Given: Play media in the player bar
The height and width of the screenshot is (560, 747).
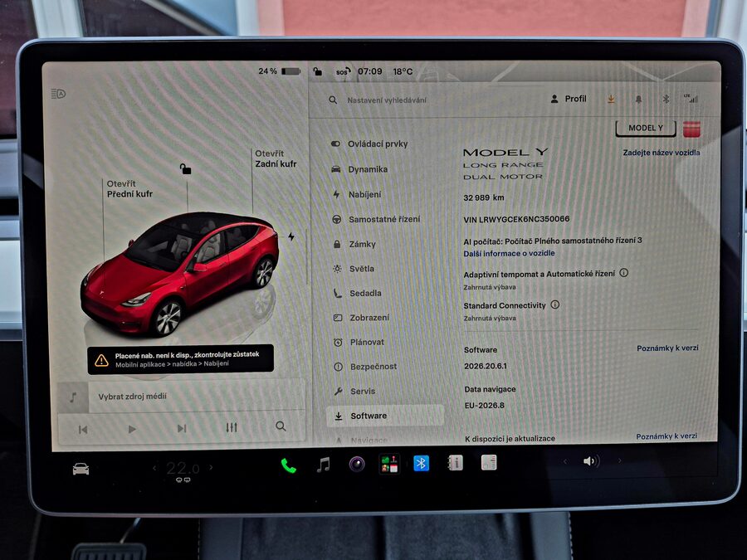Looking at the screenshot, I should (132, 429).
